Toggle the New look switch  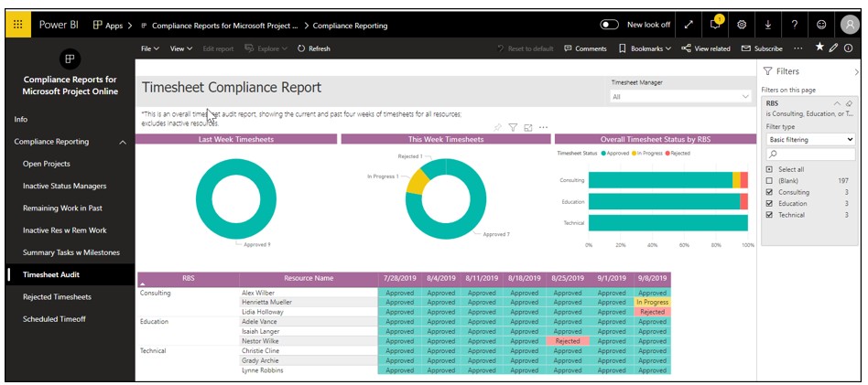click(609, 25)
